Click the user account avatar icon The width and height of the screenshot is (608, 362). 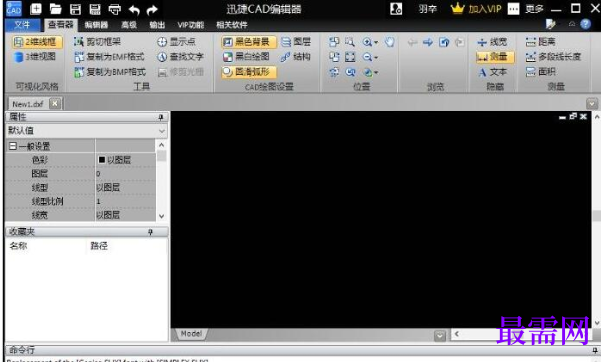396,9
